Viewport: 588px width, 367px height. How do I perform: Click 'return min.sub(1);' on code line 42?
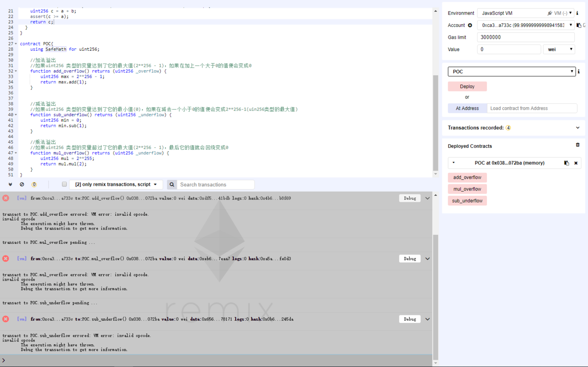coord(64,126)
